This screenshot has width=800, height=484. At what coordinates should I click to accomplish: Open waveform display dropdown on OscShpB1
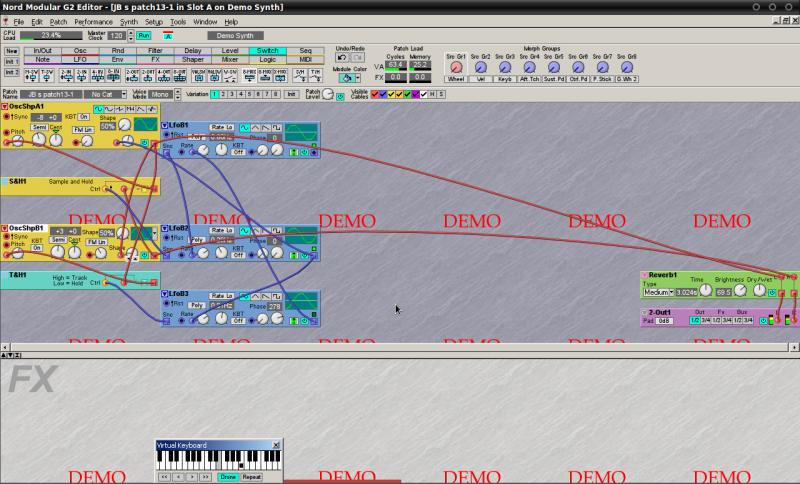coord(155,233)
